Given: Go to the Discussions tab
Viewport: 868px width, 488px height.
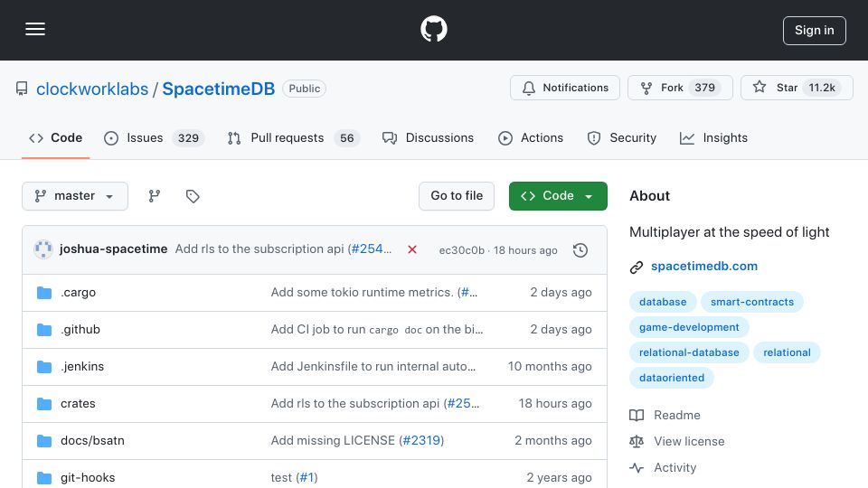Looking at the screenshot, I should 428,137.
